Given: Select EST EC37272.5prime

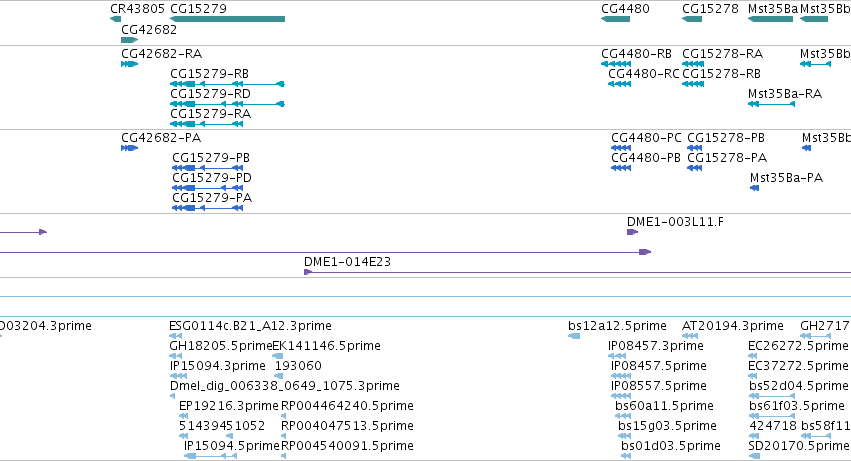Looking at the screenshot, I should tap(798, 367).
